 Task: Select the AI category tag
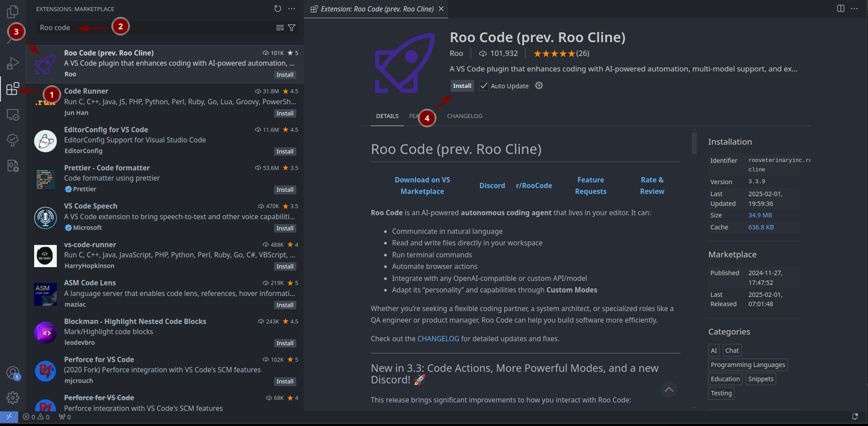coord(714,351)
